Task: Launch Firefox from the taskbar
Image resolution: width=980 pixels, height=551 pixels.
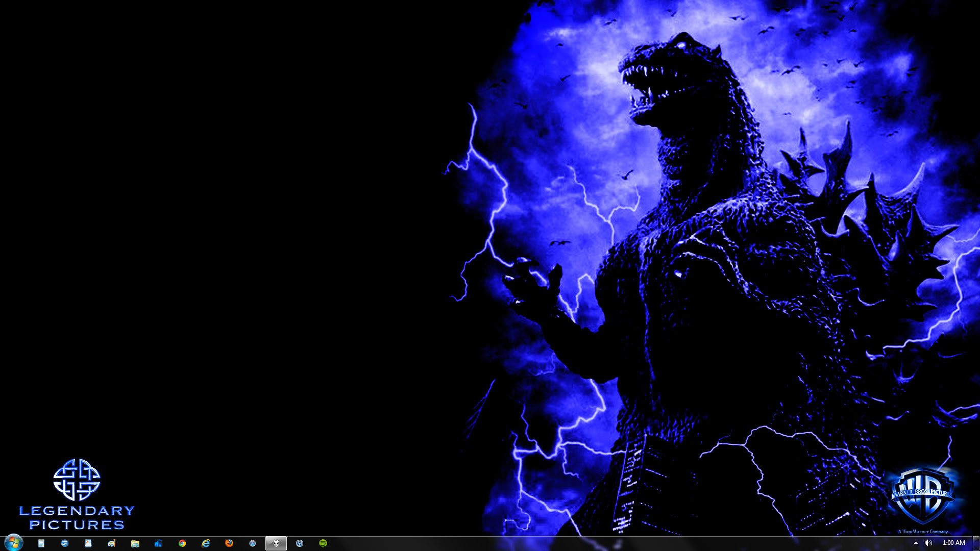Action: click(229, 543)
